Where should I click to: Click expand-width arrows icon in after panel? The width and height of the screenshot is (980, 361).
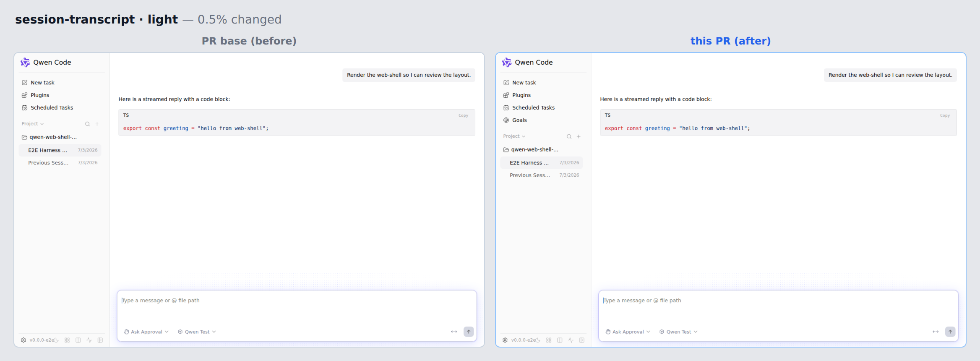tap(936, 332)
